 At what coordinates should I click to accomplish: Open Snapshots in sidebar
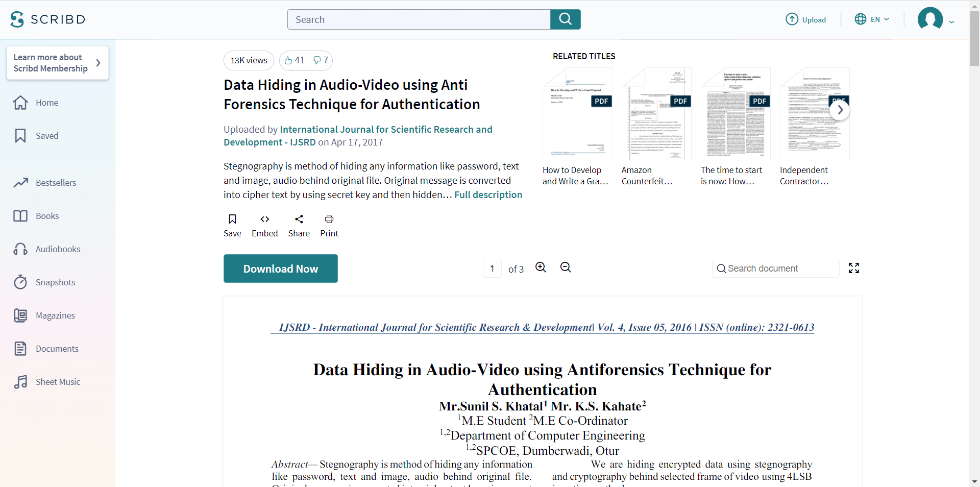[44, 282]
